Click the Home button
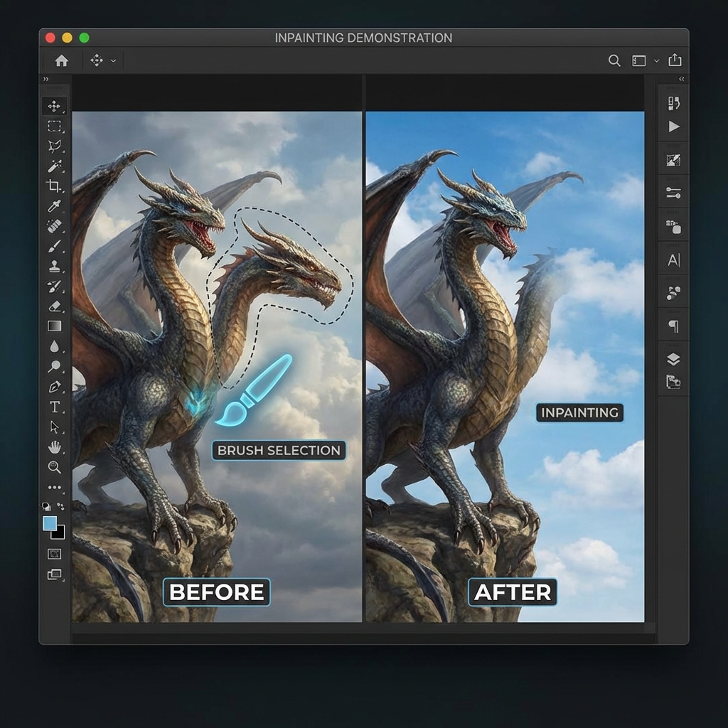This screenshot has height=728, width=728. [62, 61]
